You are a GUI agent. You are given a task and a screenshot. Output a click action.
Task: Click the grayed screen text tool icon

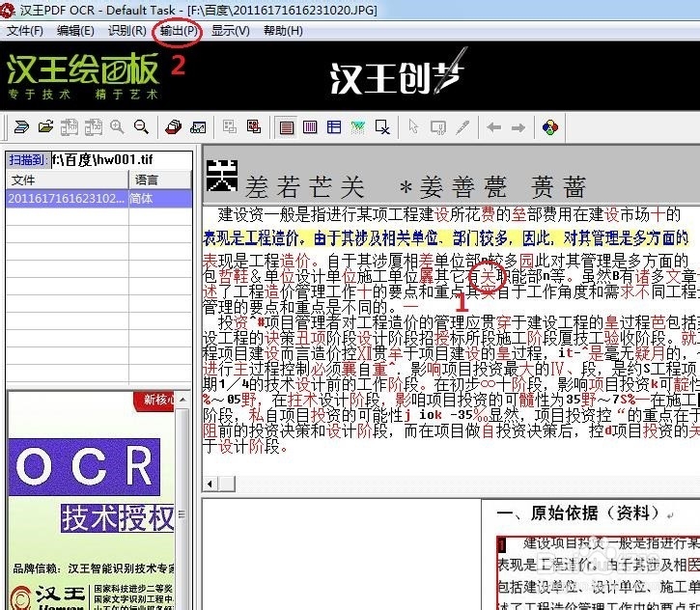pyautogui.click(x=438, y=127)
